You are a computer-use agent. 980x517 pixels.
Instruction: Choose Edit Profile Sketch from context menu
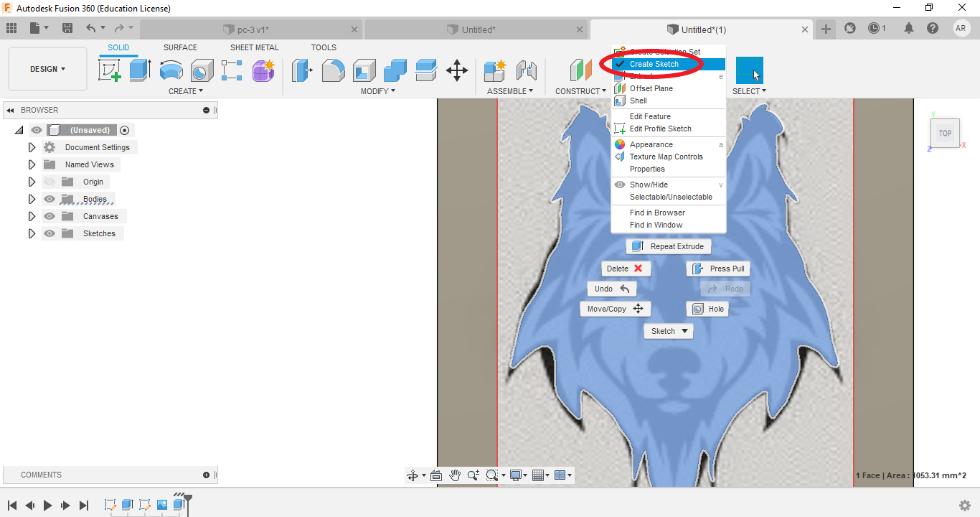pos(669,129)
